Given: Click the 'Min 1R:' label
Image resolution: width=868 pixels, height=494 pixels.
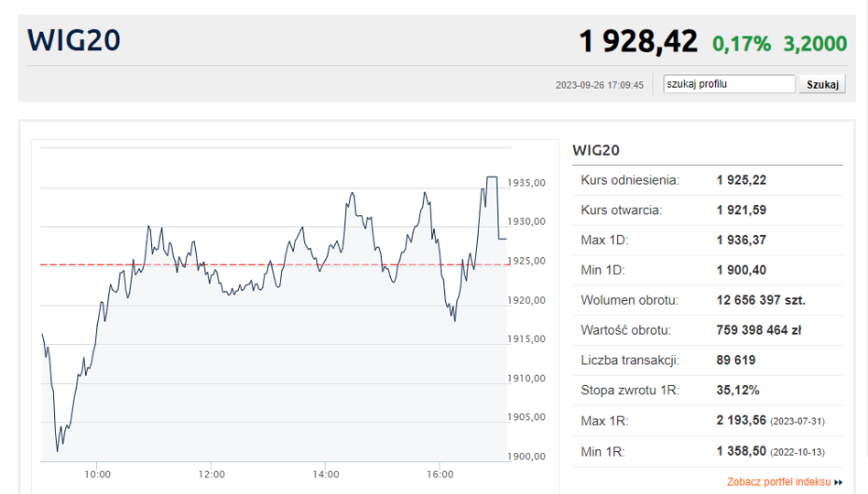Looking at the screenshot, I should 602,452.
